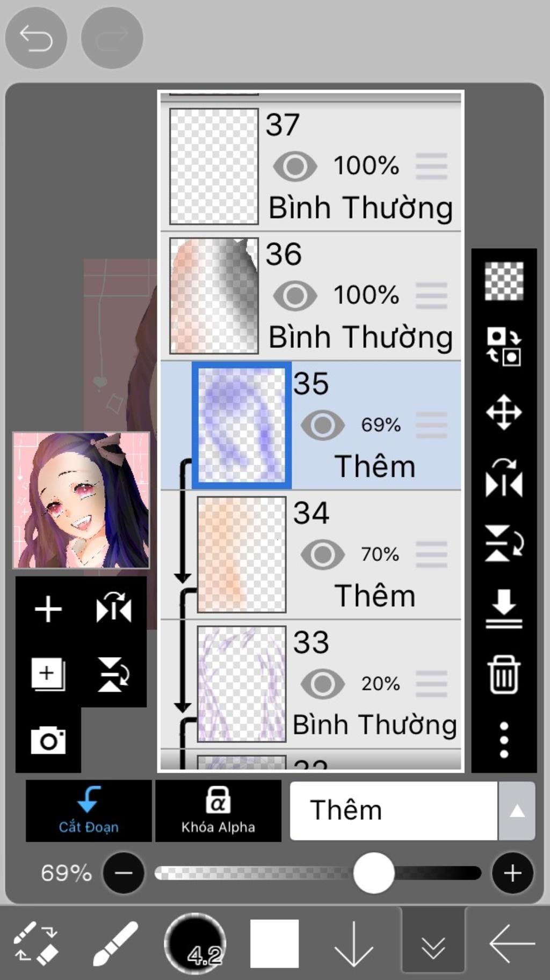
Task: Increase opacity with plus button
Action: pos(512,873)
